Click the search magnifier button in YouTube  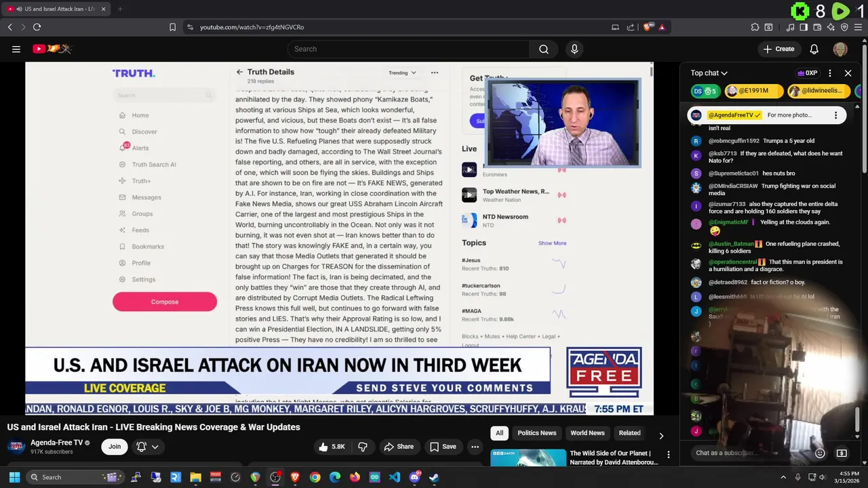543,49
